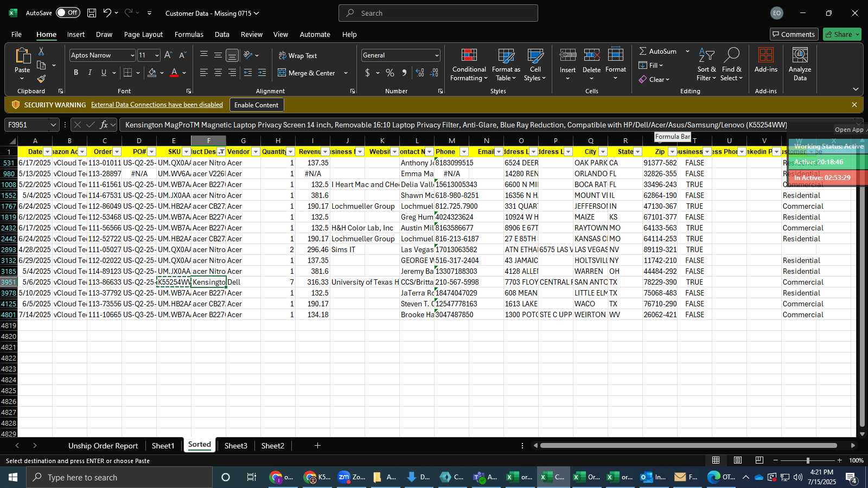Open the Date column filter dropdown

(48, 152)
